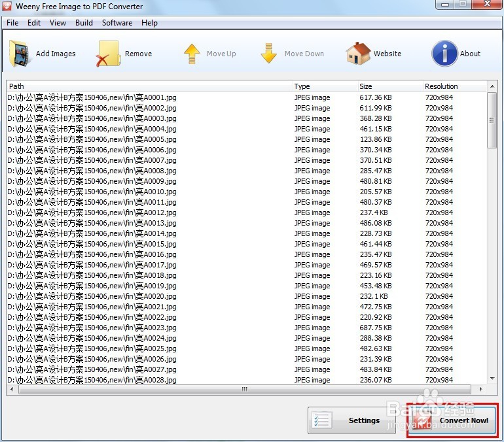Click the Settings button
504x442 pixels.
coord(351,420)
